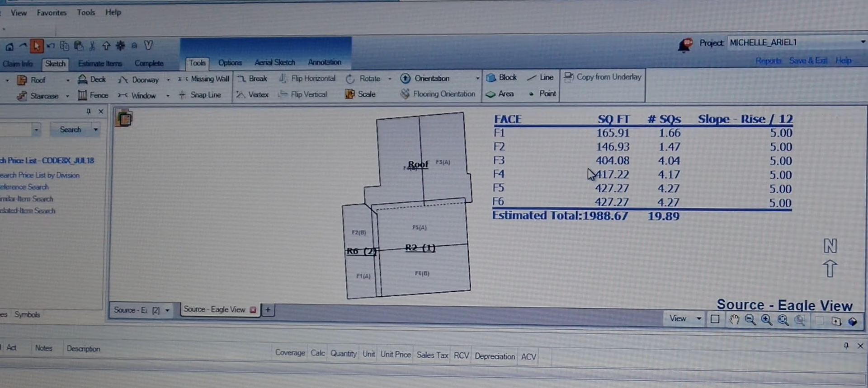Select the Doorway tool
This screenshot has width=868, height=388.
pos(139,79)
